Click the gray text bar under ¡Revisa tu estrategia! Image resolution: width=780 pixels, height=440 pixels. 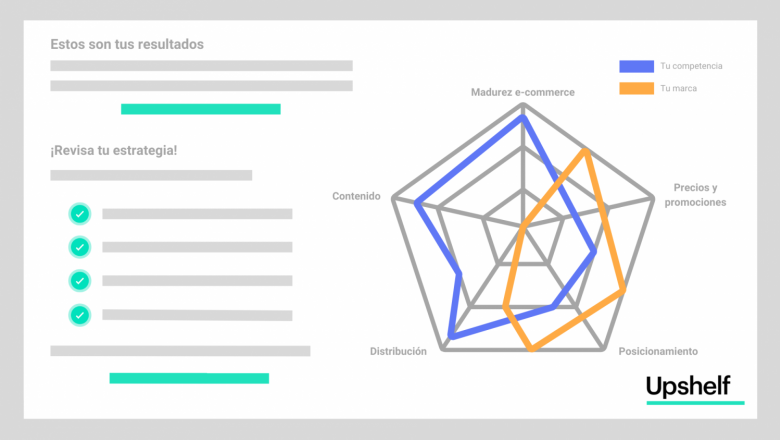coord(151,175)
